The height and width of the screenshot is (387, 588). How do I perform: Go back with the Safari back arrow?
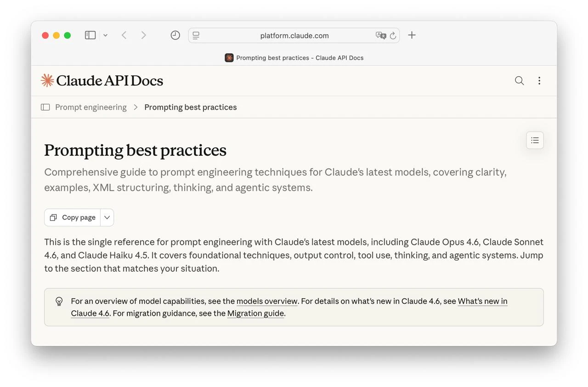click(x=124, y=35)
